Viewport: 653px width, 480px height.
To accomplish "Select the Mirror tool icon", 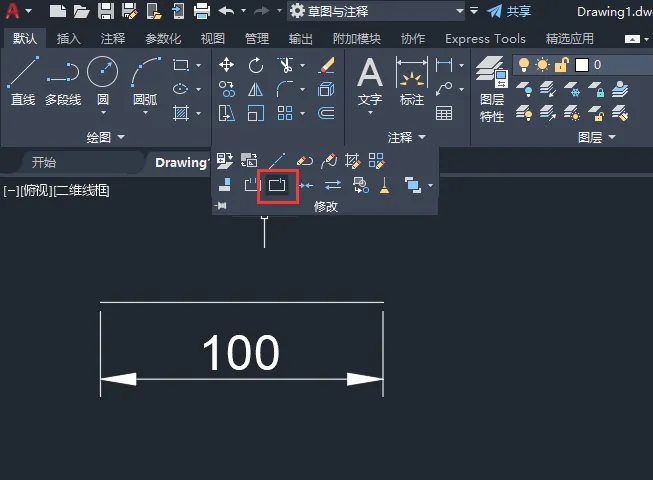I will pyautogui.click(x=256, y=89).
